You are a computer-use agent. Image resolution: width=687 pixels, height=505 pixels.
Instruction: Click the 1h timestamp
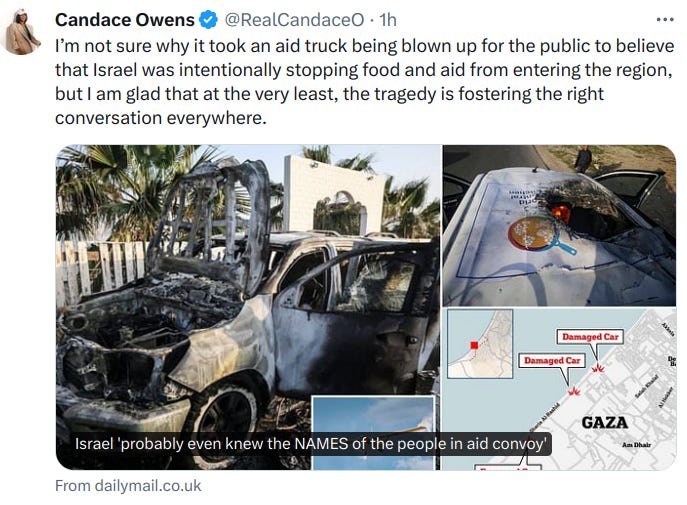[x=388, y=20]
